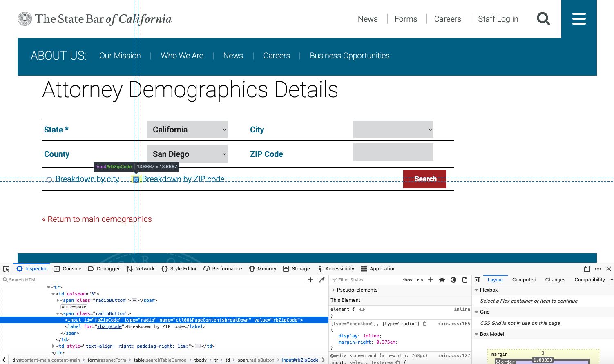Open the Accessibility tab

[x=336, y=269]
